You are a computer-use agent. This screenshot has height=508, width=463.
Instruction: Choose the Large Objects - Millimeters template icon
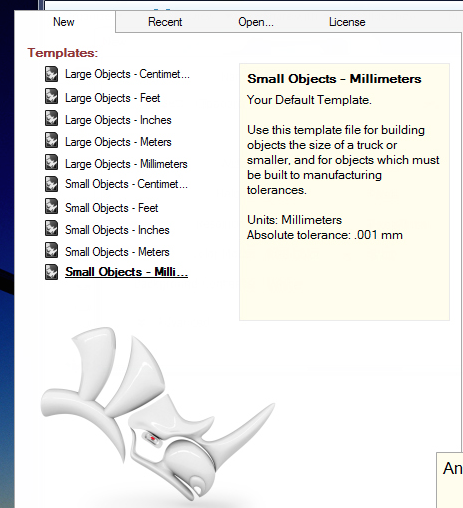52,162
